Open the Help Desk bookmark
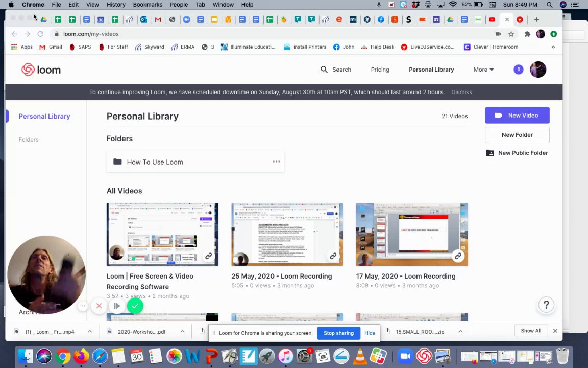Viewport: 588px width, 368px height. [377, 47]
